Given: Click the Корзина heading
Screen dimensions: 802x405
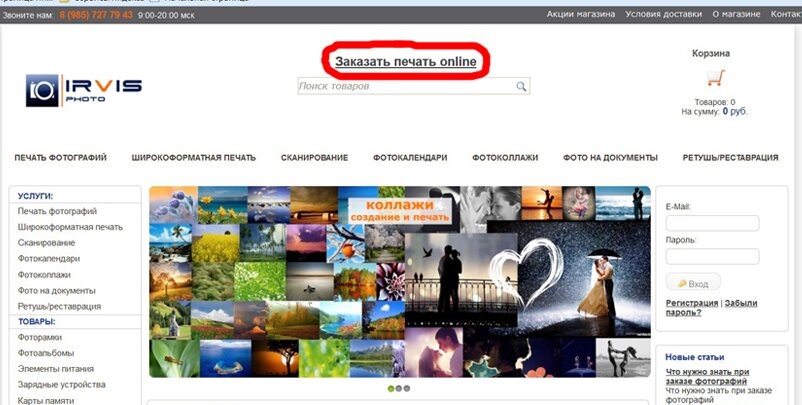Looking at the screenshot, I should pyautogui.click(x=711, y=53).
